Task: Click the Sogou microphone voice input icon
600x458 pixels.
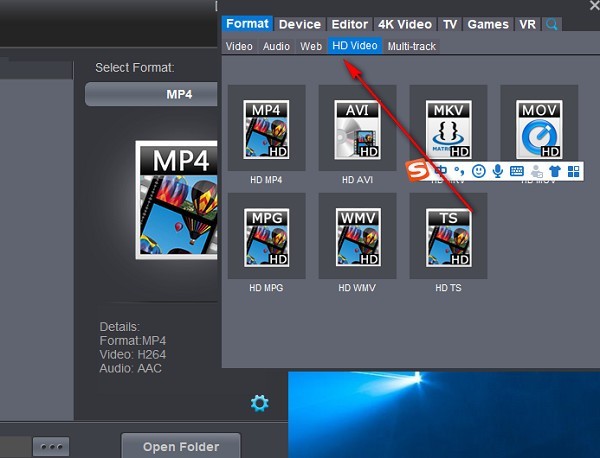Action: pyautogui.click(x=497, y=171)
